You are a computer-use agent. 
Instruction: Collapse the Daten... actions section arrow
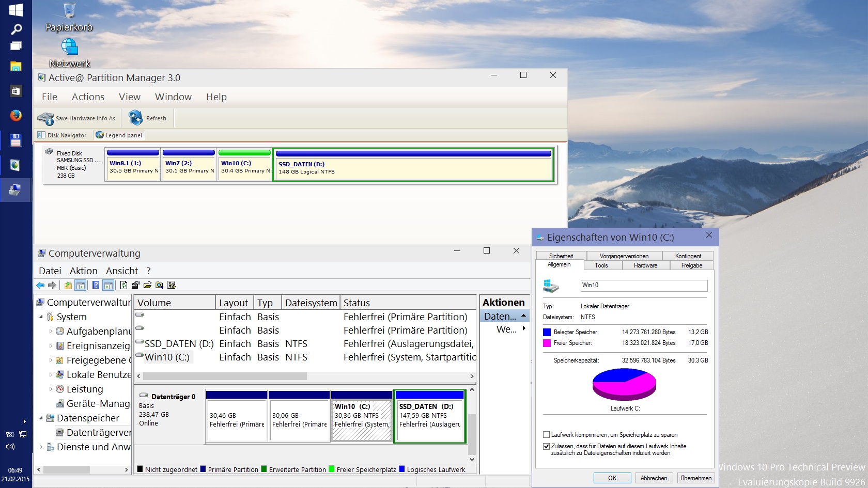coord(523,316)
